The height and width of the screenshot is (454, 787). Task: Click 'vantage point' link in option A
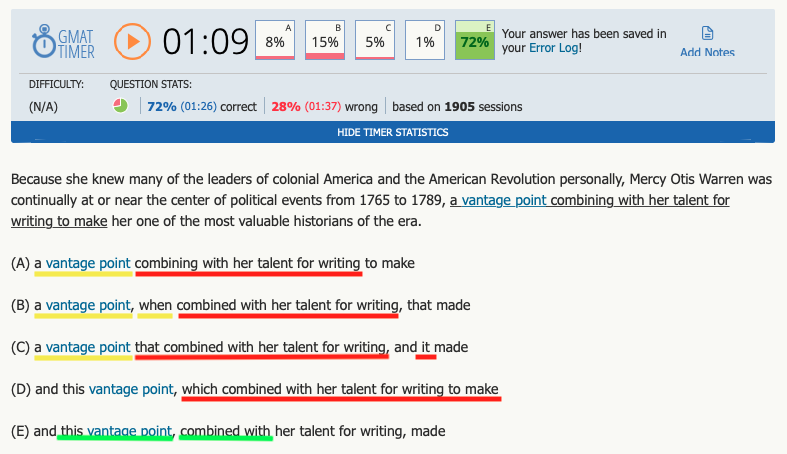[x=88, y=263]
